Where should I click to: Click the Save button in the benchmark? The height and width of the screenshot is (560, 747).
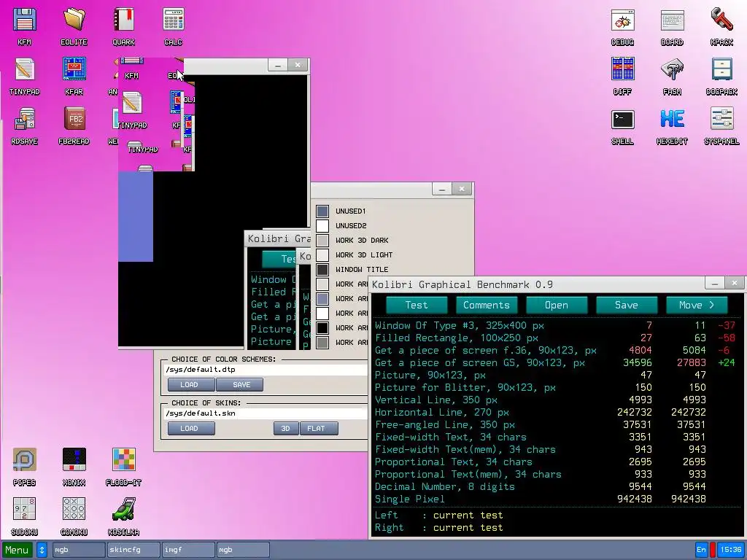tap(627, 306)
